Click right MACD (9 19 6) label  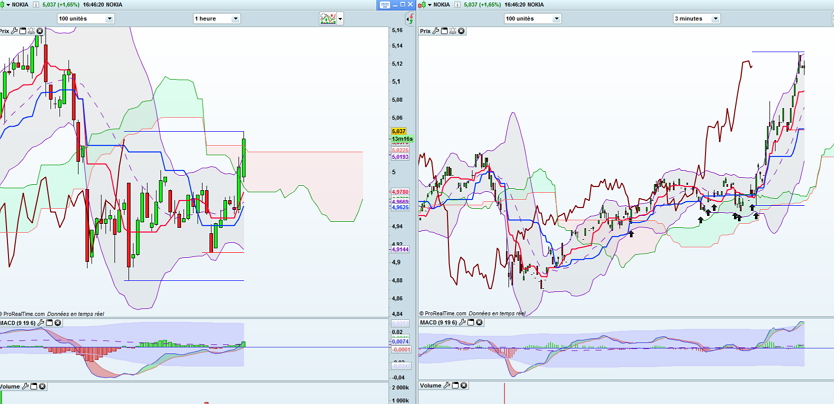point(438,322)
